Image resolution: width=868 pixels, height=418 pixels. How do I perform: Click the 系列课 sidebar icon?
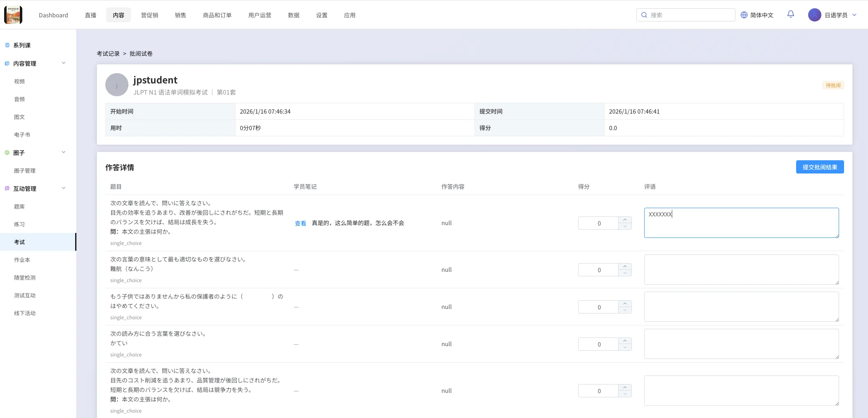click(7, 45)
